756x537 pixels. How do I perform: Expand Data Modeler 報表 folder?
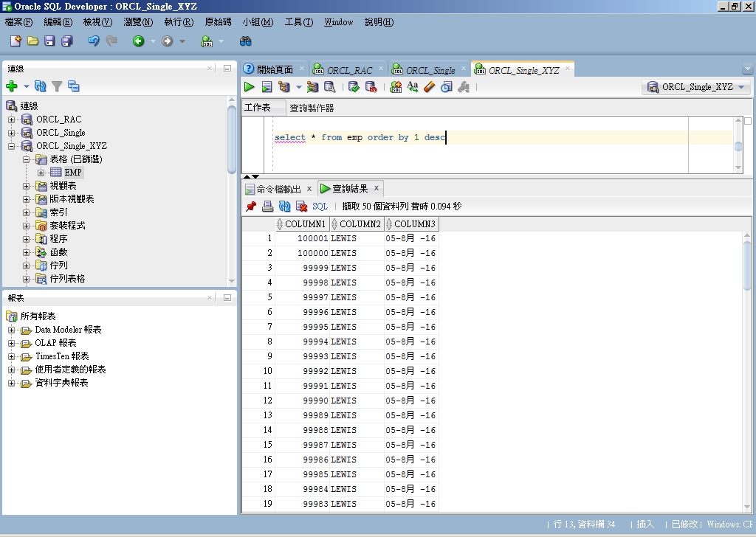[11, 330]
